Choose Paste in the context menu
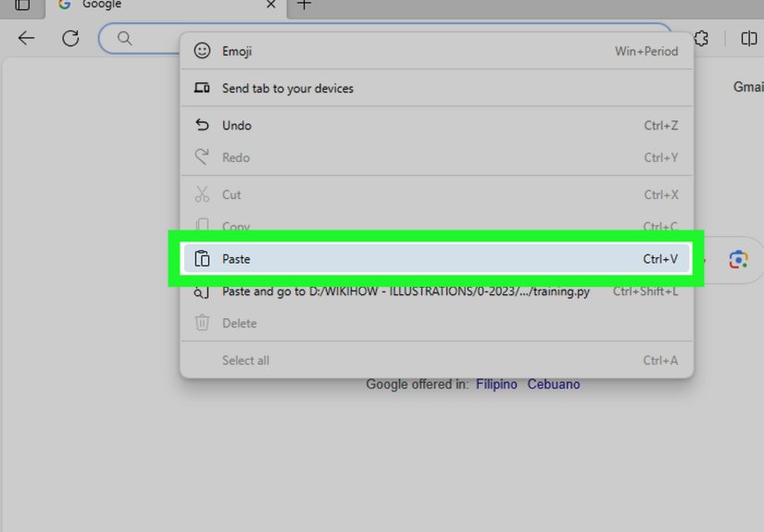Screen dimensions: 764x532 pos(436,259)
